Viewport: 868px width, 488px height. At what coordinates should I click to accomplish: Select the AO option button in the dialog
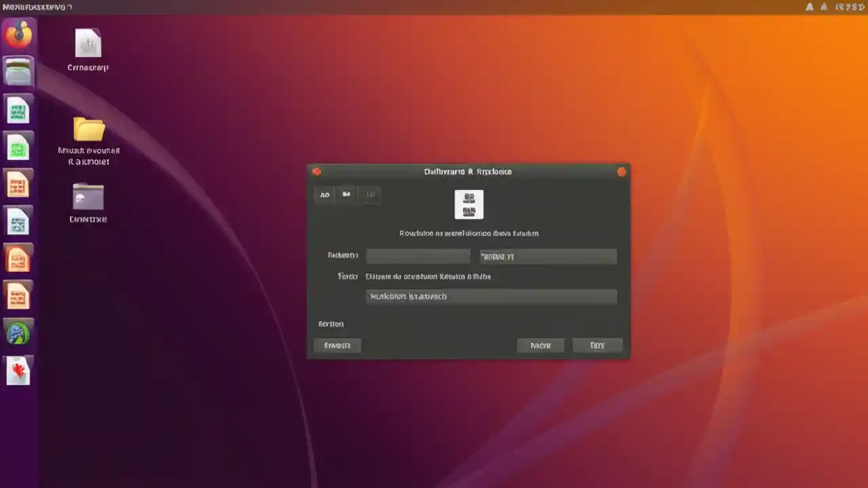tap(324, 195)
